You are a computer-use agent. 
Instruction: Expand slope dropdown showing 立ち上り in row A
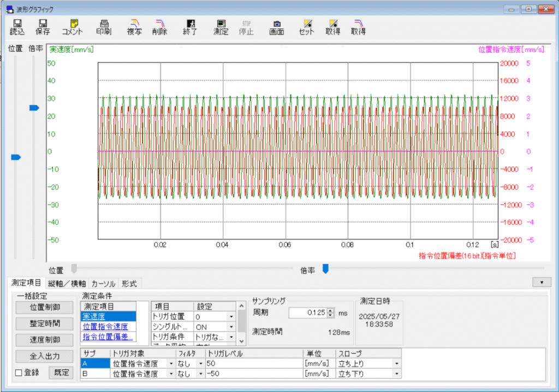(396, 363)
